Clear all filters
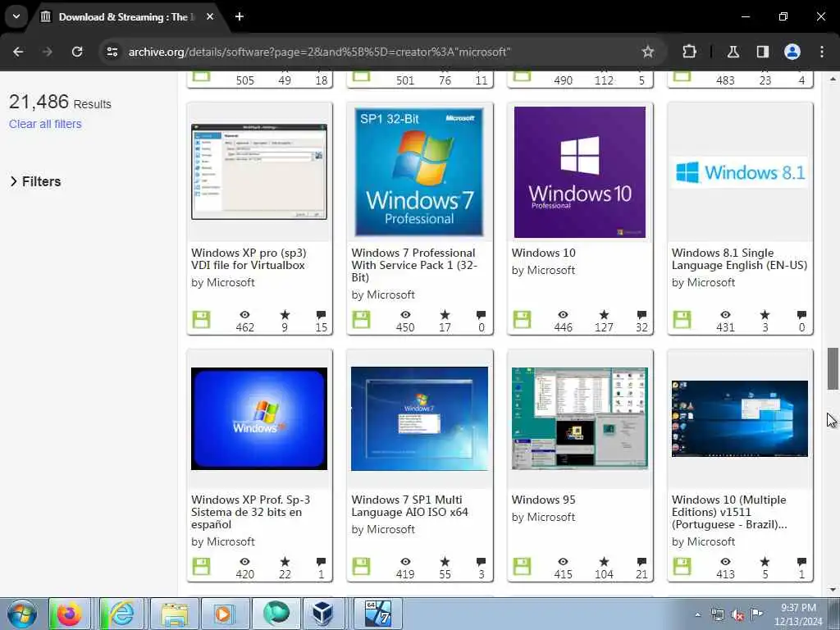 pyautogui.click(x=45, y=124)
